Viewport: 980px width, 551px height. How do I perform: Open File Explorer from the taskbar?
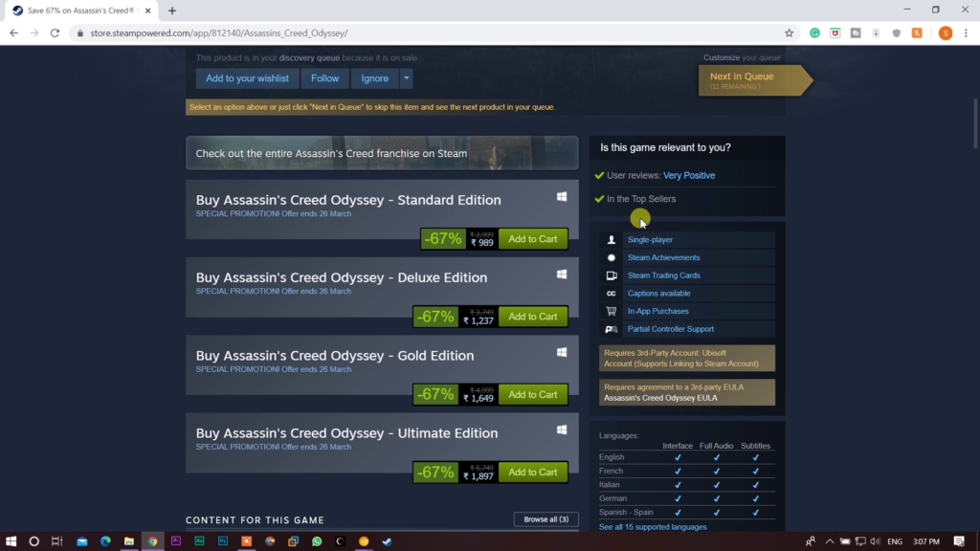click(x=129, y=541)
